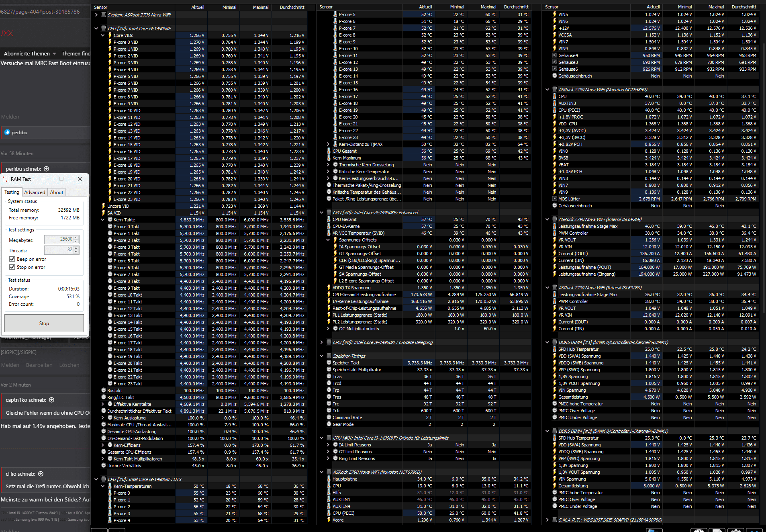Open perlibu like user link
766x532 pixels.
click(19, 133)
